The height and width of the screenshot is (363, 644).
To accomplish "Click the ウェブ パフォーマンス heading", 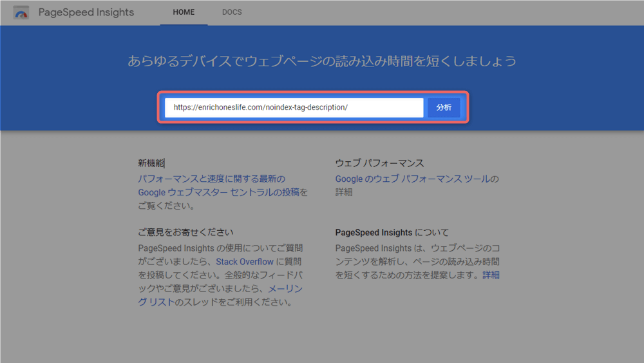I will tap(379, 163).
